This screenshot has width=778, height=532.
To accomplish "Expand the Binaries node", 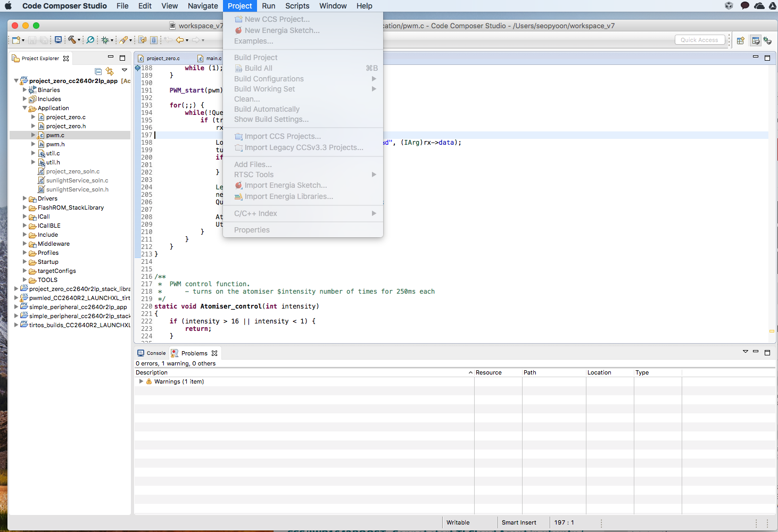I will 24,90.
